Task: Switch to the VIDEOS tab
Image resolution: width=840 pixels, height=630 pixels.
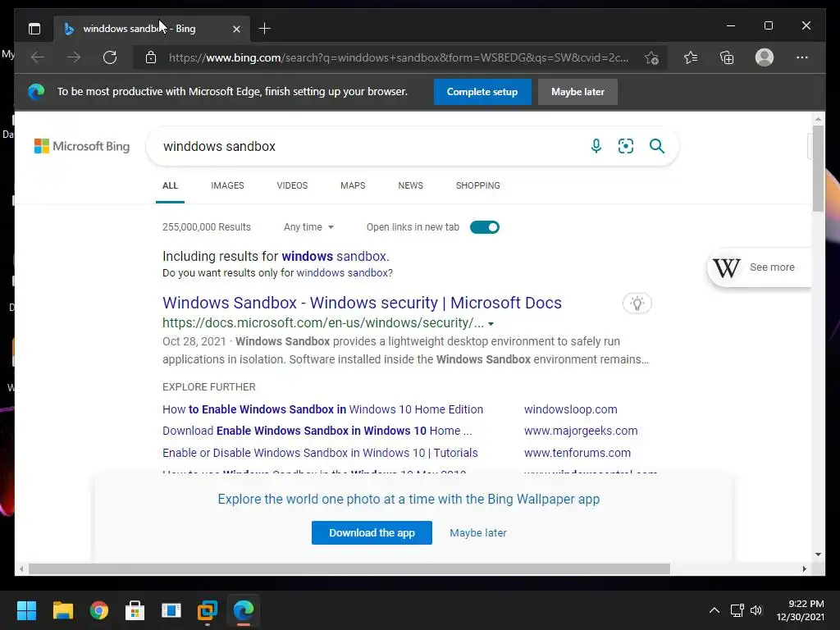Action: pos(292,185)
